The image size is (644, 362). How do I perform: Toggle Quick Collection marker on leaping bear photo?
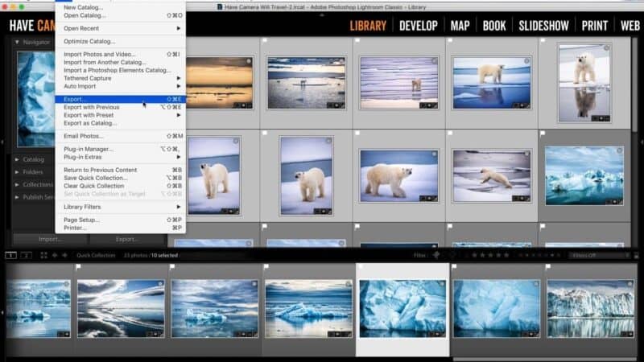526,154
